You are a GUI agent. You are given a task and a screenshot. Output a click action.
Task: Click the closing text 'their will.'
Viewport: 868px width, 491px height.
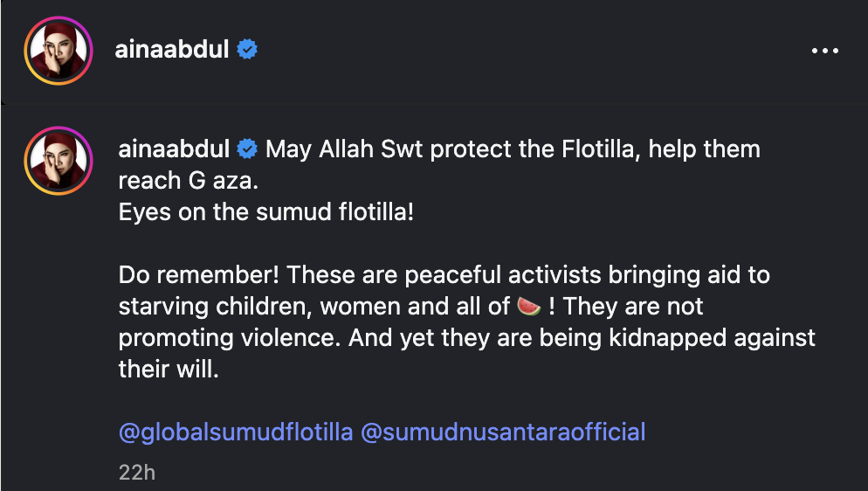tap(167, 370)
